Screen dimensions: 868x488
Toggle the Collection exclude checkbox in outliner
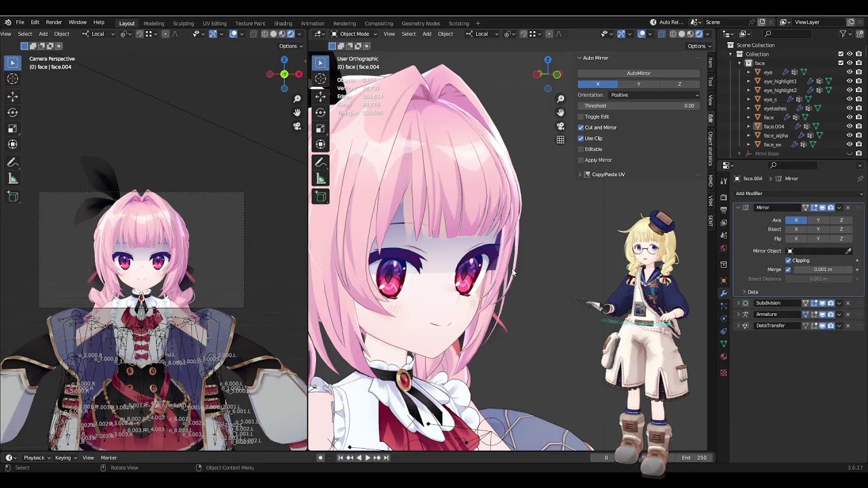841,54
